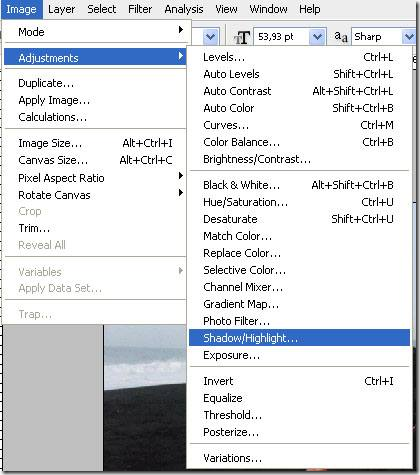Screen dimensions: 420x475
Task: Open Photo Filter... adjustment
Action: click(x=299, y=321)
